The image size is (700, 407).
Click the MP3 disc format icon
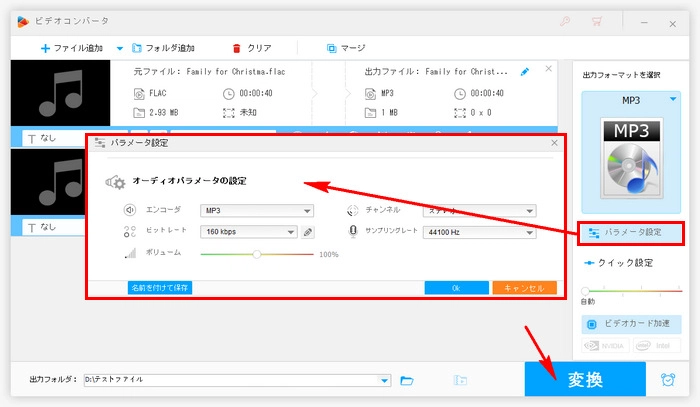pyautogui.click(x=631, y=156)
